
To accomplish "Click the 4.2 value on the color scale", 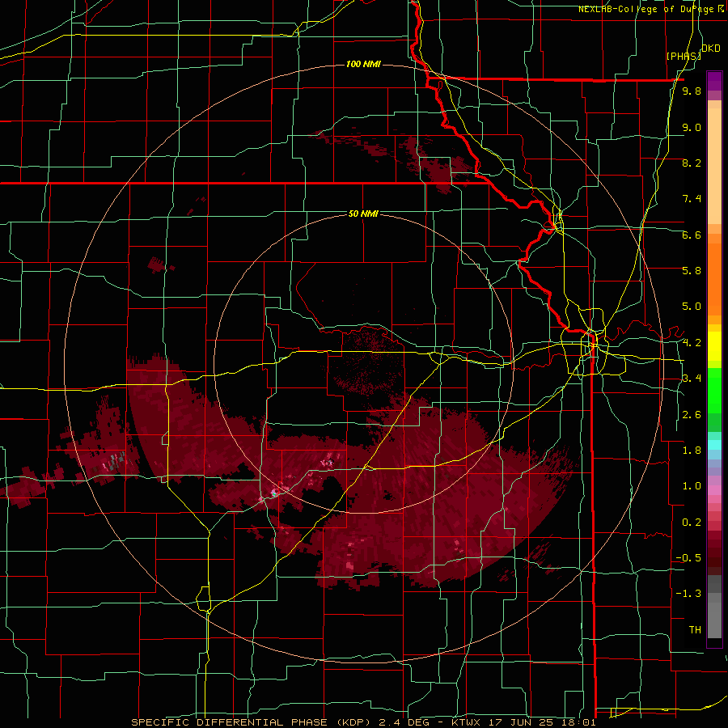I will [692, 343].
